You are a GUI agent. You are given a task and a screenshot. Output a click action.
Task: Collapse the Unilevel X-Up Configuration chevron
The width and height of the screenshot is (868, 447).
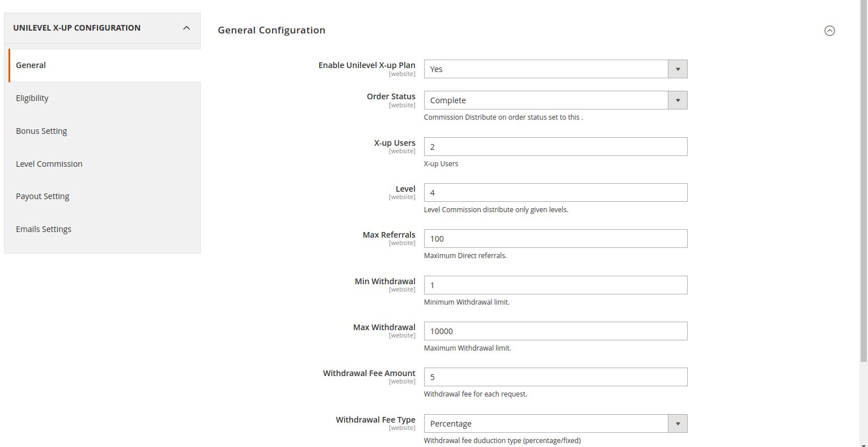pyautogui.click(x=187, y=28)
